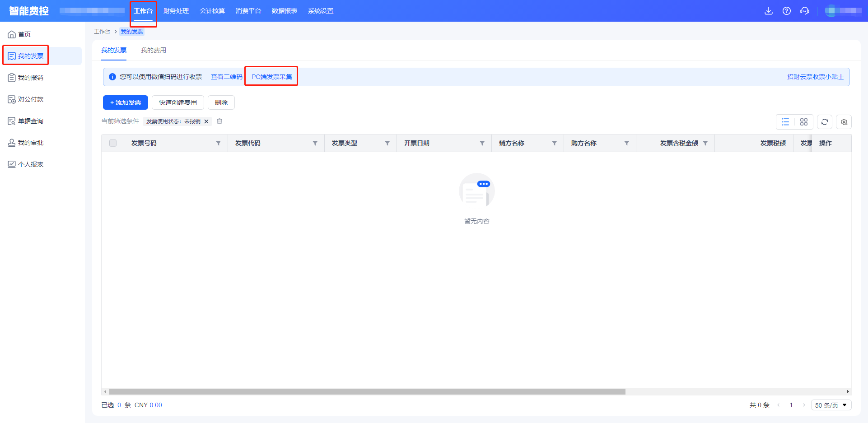Click the download icon in top bar
Viewport: 868px width, 423px height.
click(768, 11)
